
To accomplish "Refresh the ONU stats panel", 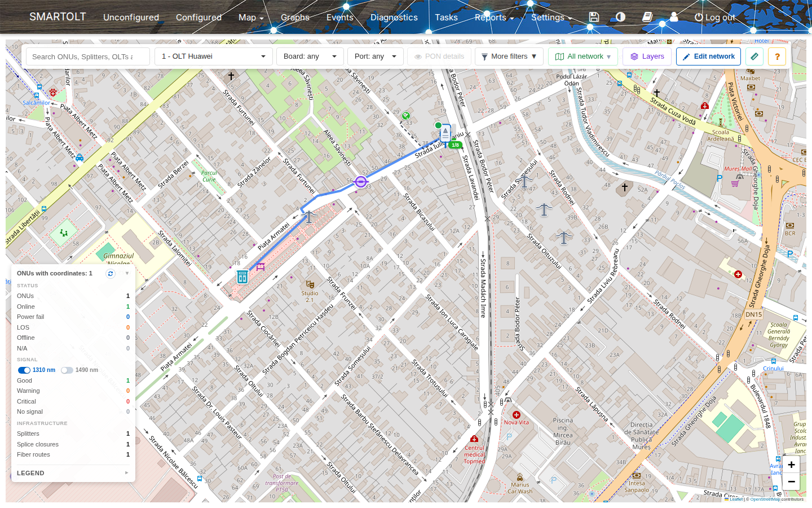I will (111, 274).
